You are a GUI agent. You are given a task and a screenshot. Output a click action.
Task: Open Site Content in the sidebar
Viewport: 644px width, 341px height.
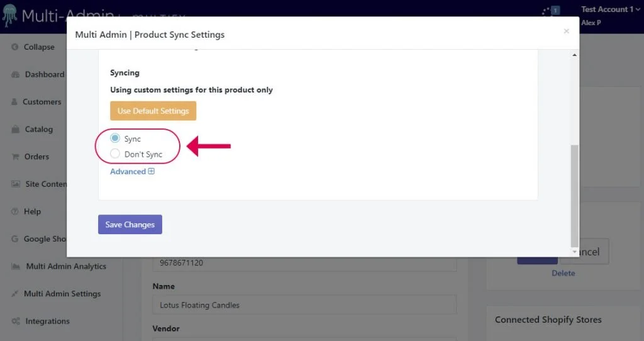pos(39,184)
